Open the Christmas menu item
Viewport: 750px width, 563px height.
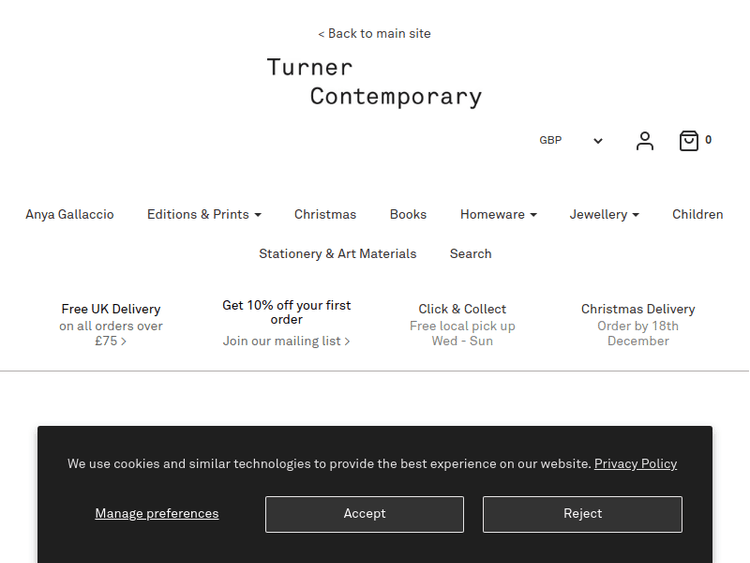pos(325,214)
